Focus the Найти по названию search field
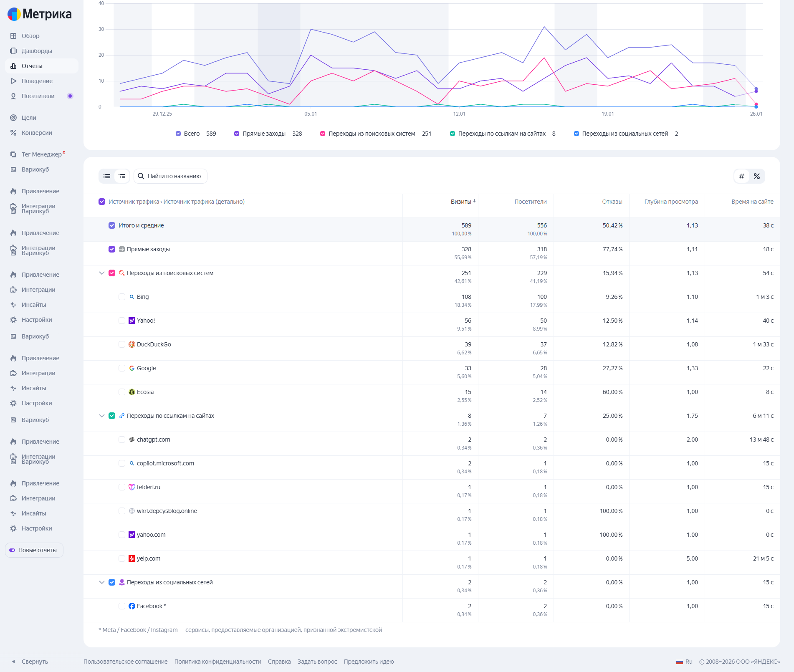This screenshot has width=794, height=672. (174, 176)
